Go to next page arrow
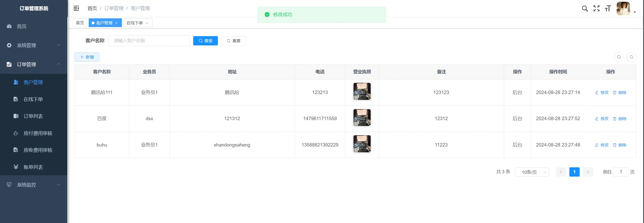 click(588, 172)
